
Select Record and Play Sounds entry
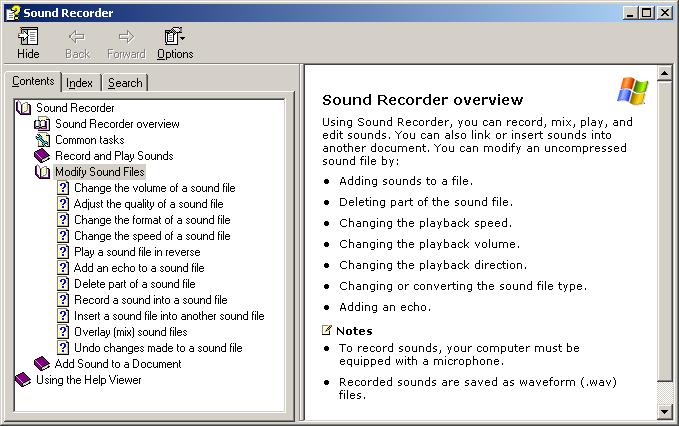(x=114, y=156)
